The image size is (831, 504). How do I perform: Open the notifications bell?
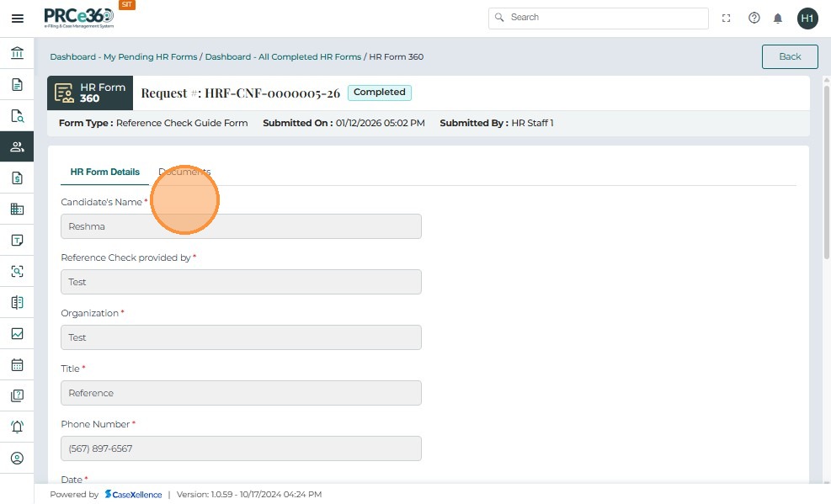[x=777, y=19]
